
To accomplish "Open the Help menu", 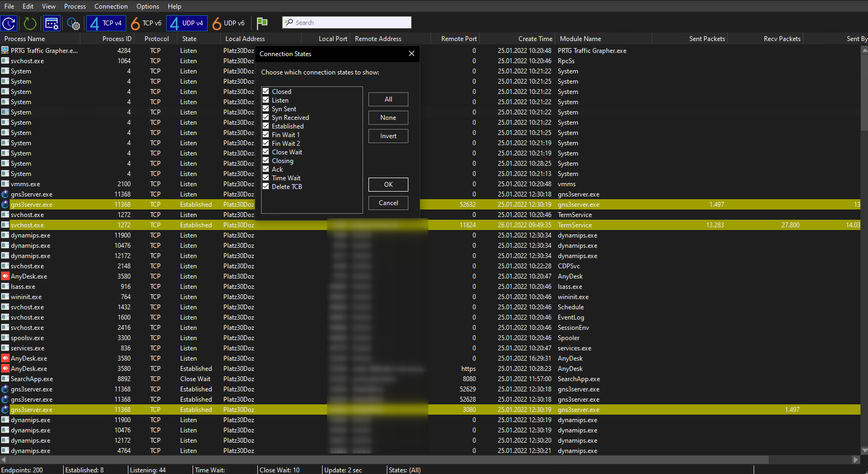I will pos(174,6).
